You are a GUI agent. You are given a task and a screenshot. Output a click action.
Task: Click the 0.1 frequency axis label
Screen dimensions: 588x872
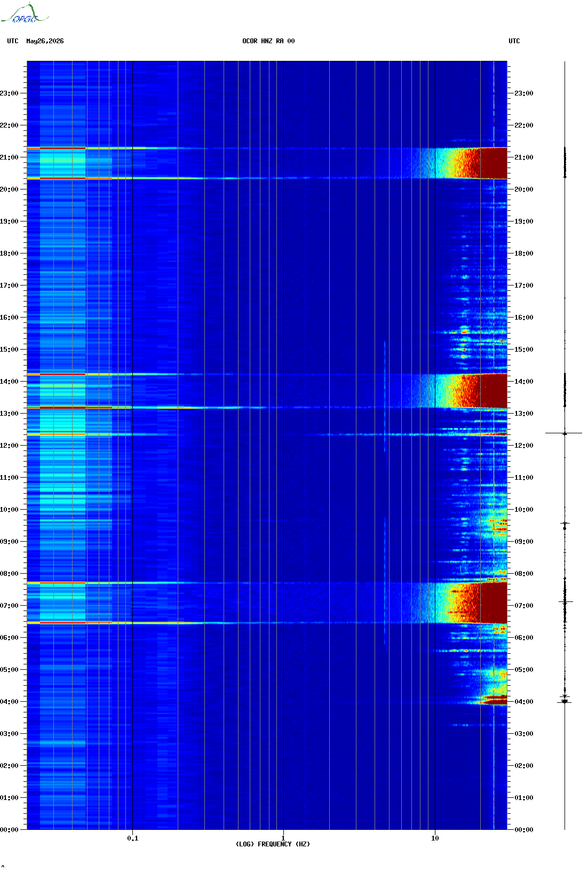coord(133,838)
